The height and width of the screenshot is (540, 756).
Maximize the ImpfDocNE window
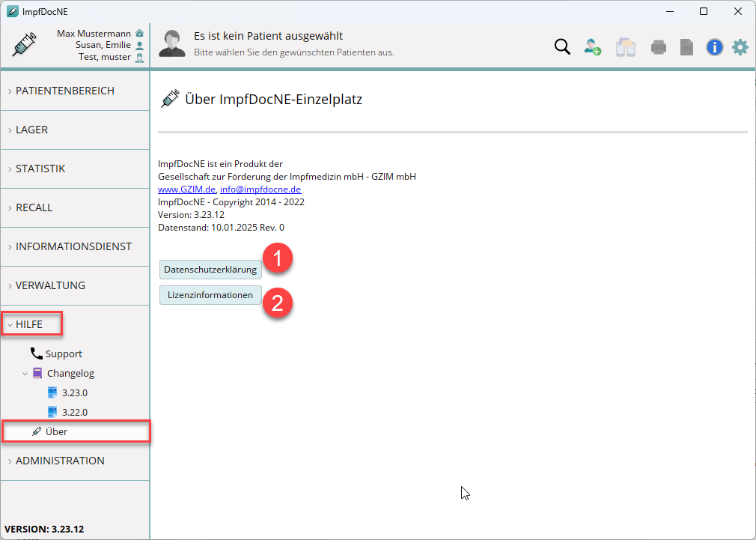click(704, 11)
